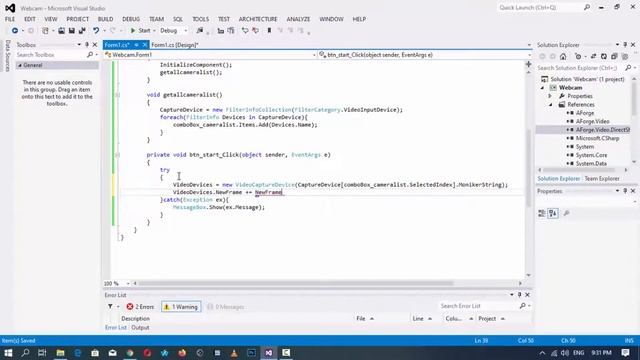The width and height of the screenshot is (640, 360).
Task: Open the ANALYZE menu
Action: (298, 19)
